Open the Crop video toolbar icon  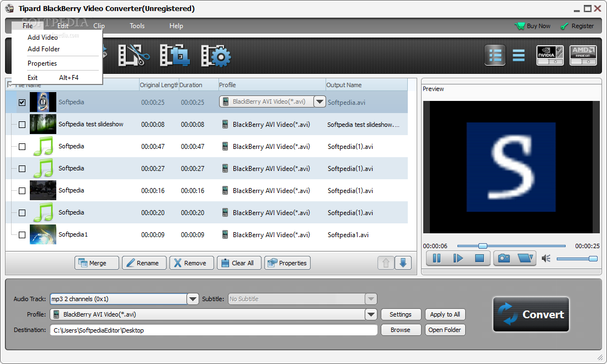click(x=174, y=55)
